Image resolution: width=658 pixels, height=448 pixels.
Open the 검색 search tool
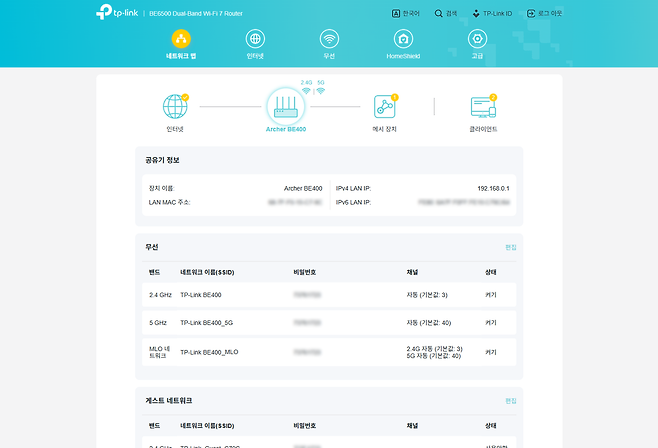445,14
